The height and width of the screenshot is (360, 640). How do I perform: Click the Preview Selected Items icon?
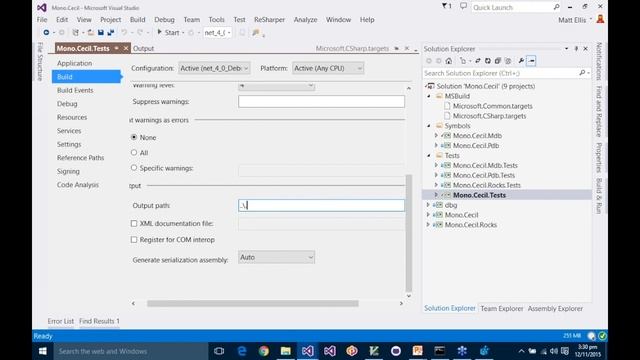531,61
